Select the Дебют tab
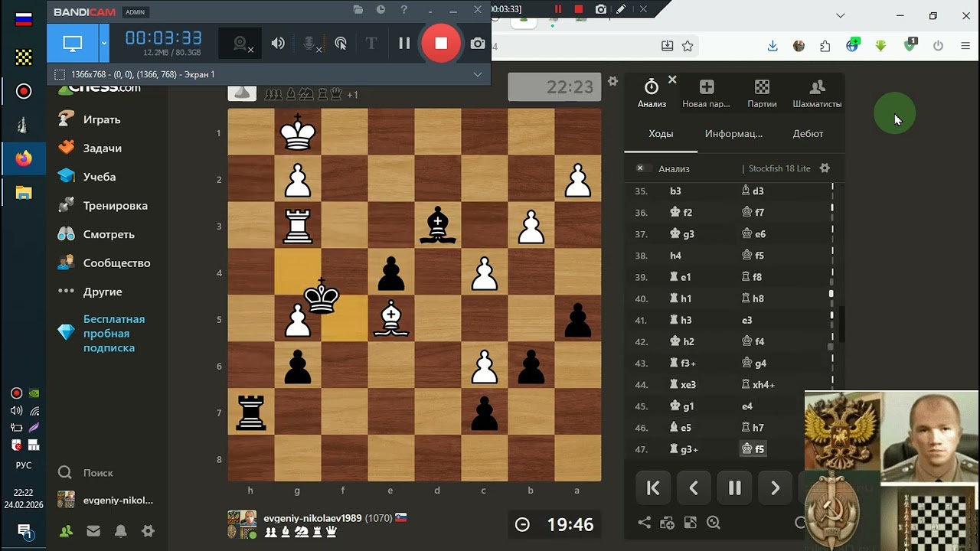This screenshot has height=551, width=980. (808, 133)
